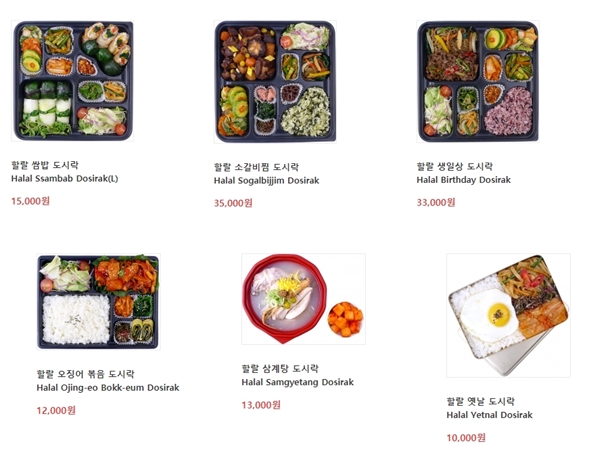Select the 33,000원 price of Birthday Dosirak

[436, 202]
